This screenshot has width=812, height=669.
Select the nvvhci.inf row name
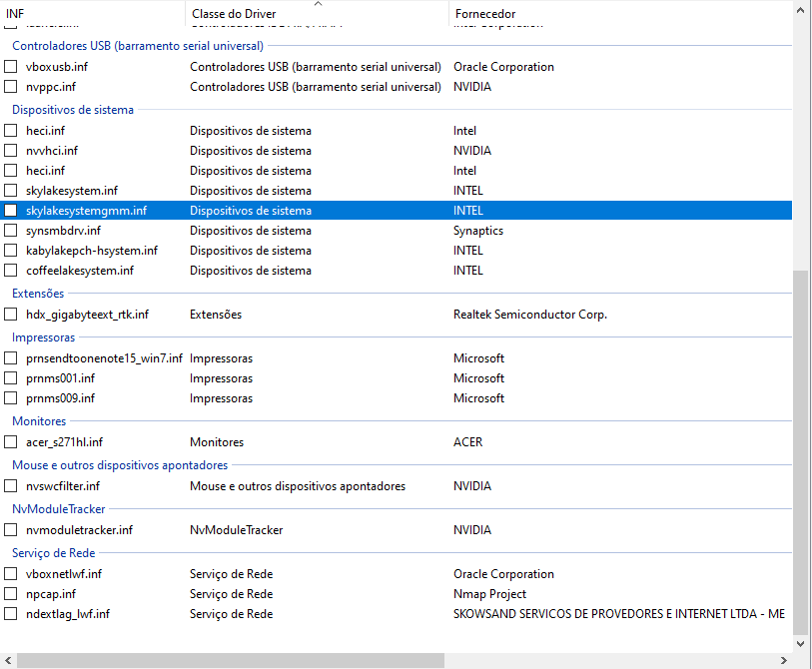coord(52,151)
